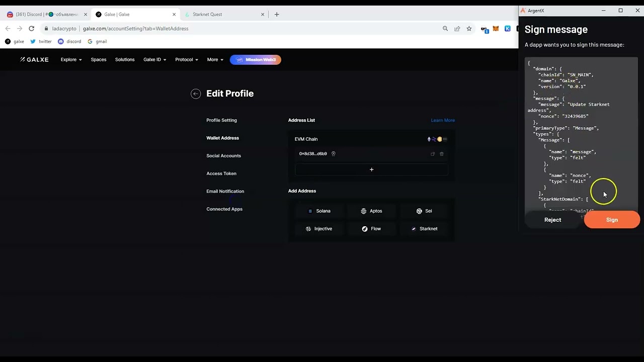Click the share icon in address bar

[457, 29]
